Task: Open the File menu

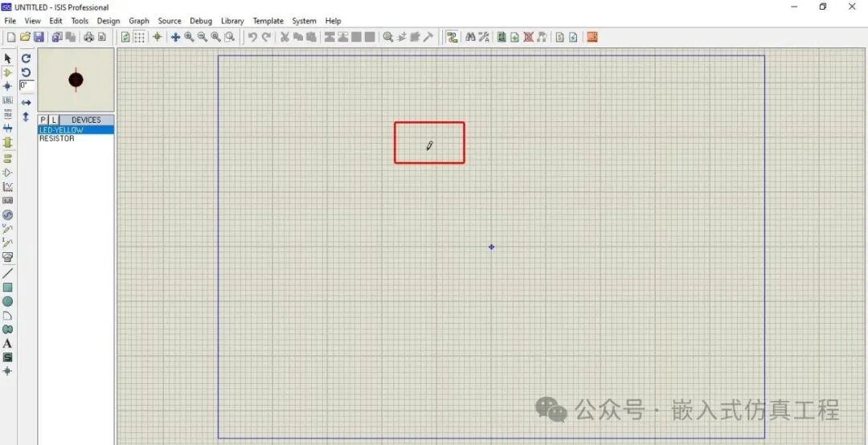Action: click(x=10, y=21)
